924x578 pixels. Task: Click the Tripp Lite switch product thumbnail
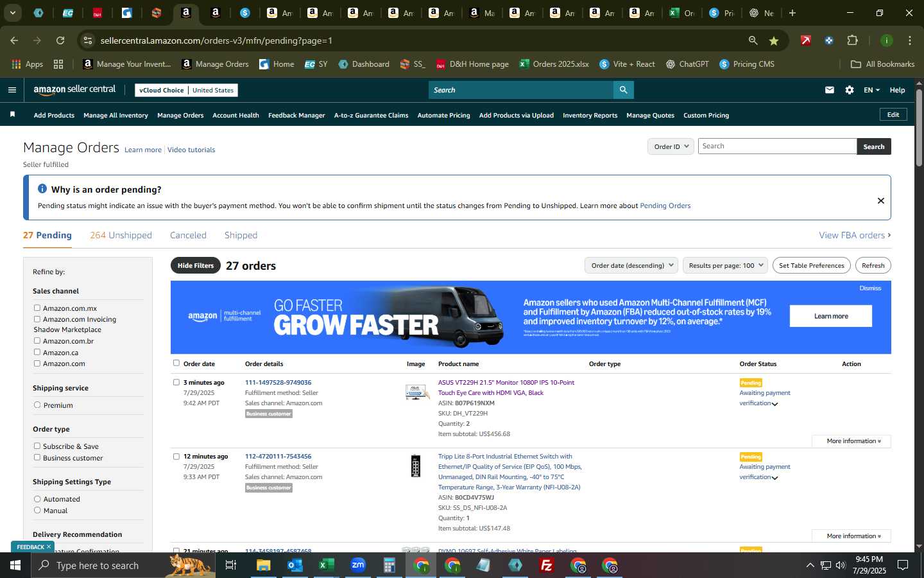pyautogui.click(x=416, y=466)
